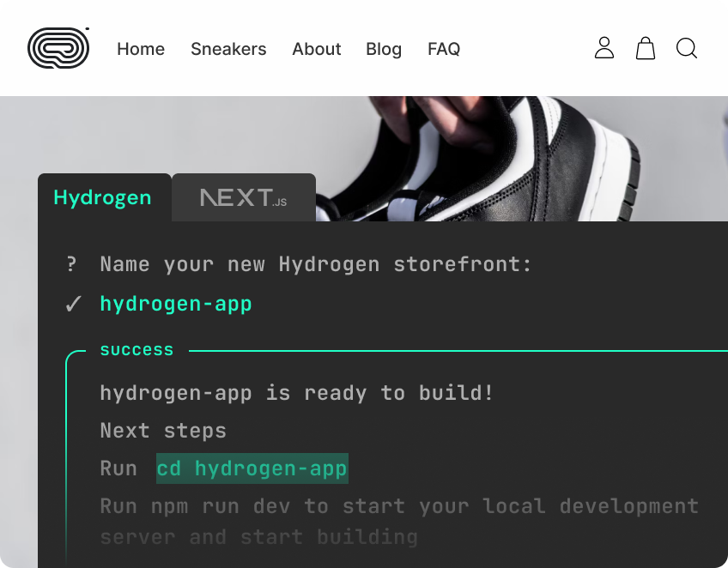The height and width of the screenshot is (568, 728).
Task: Click the checkmark beside hydrogen-app
Action: [74, 304]
